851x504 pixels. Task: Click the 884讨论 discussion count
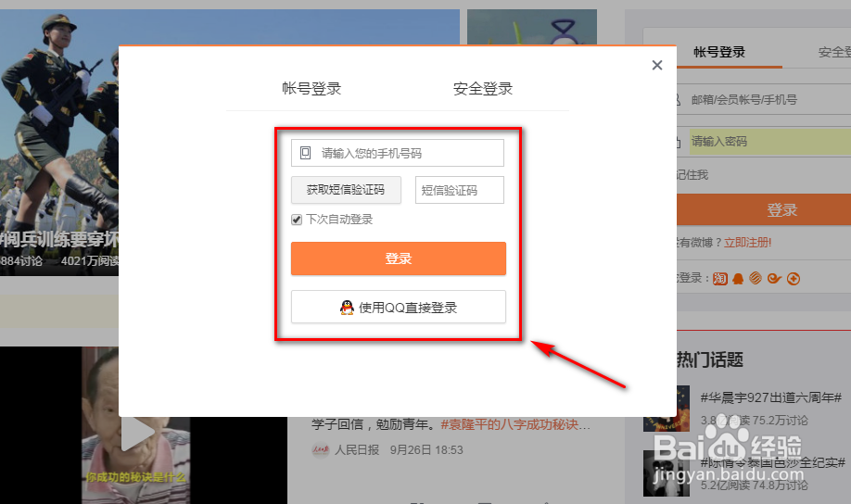point(21,261)
